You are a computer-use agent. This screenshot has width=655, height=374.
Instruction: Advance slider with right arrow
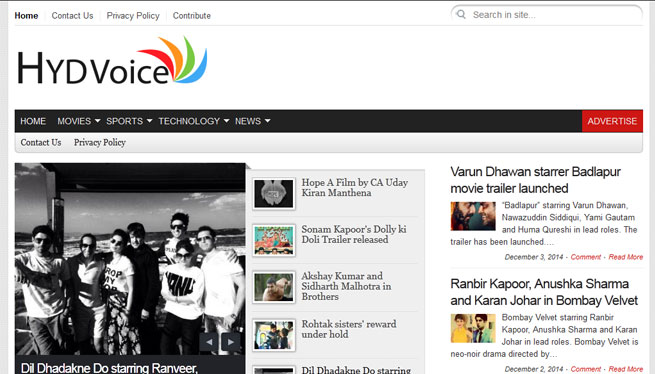point(231,342)
